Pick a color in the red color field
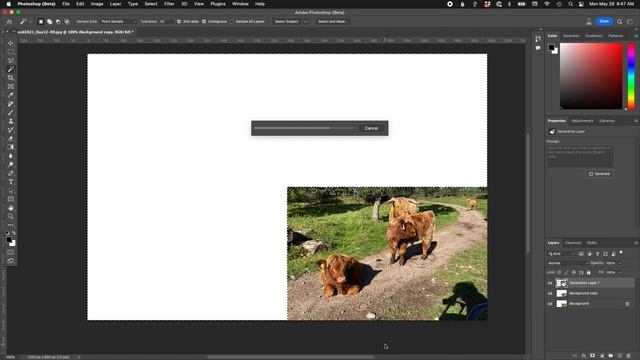This screenshot has height=360, width=640. (x=591, y=76)
